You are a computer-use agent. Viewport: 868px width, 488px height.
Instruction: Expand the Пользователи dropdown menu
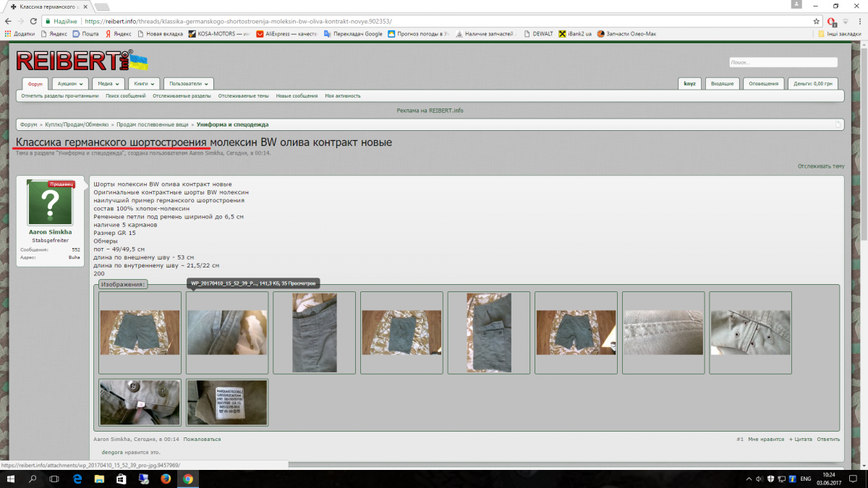189,84
